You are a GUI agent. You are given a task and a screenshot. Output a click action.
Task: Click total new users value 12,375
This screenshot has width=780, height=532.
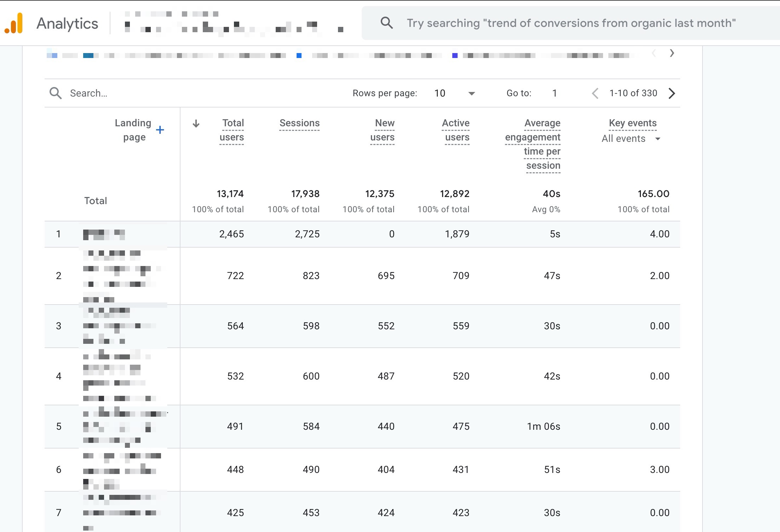click(380, 194)
